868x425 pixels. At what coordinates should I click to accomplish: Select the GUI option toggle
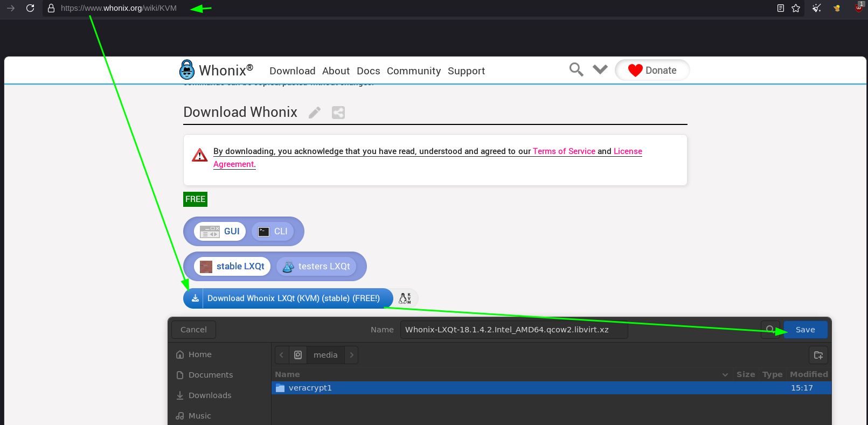click(220, 231)
